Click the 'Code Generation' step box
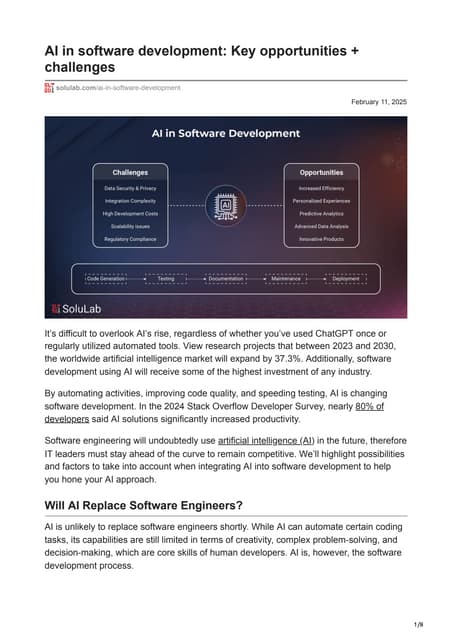452x640 pixels. coord(106,279)
